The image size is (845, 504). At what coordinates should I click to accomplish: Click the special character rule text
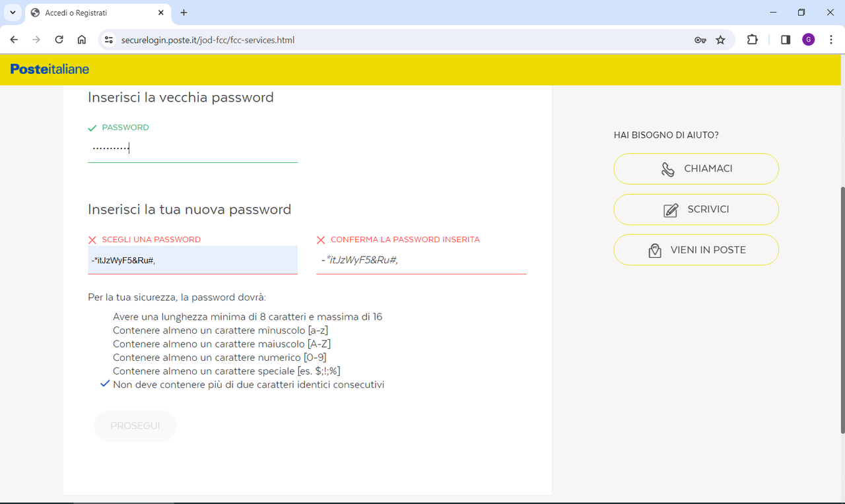click(226, 371)
